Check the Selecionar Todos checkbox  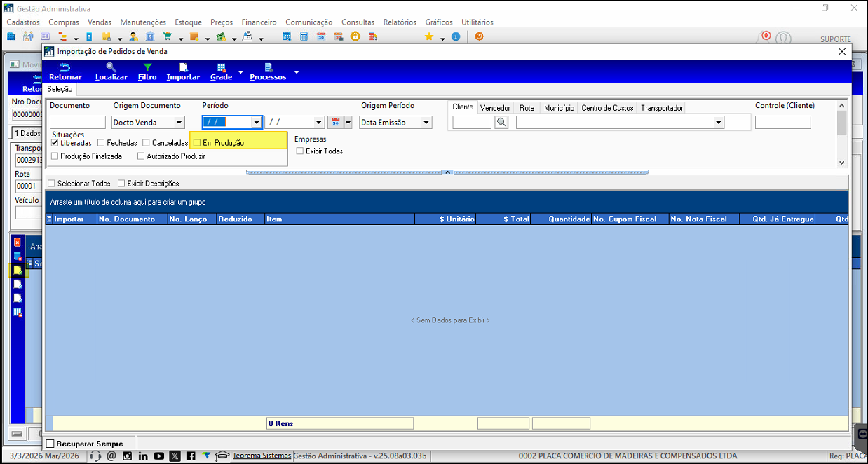(51, 184)
